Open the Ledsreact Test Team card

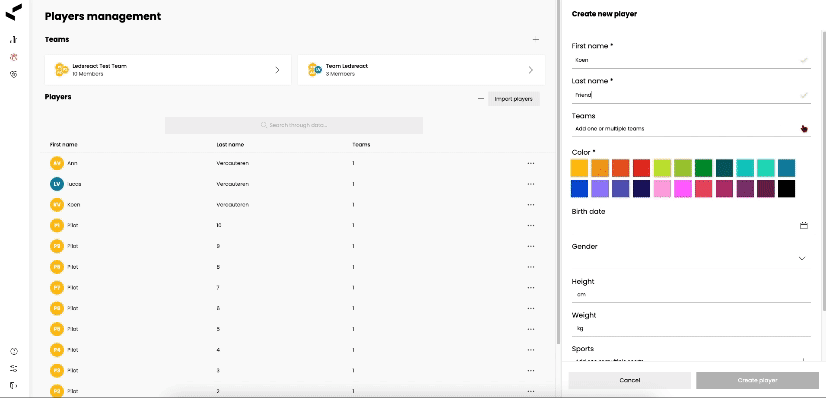click(168, 69)
